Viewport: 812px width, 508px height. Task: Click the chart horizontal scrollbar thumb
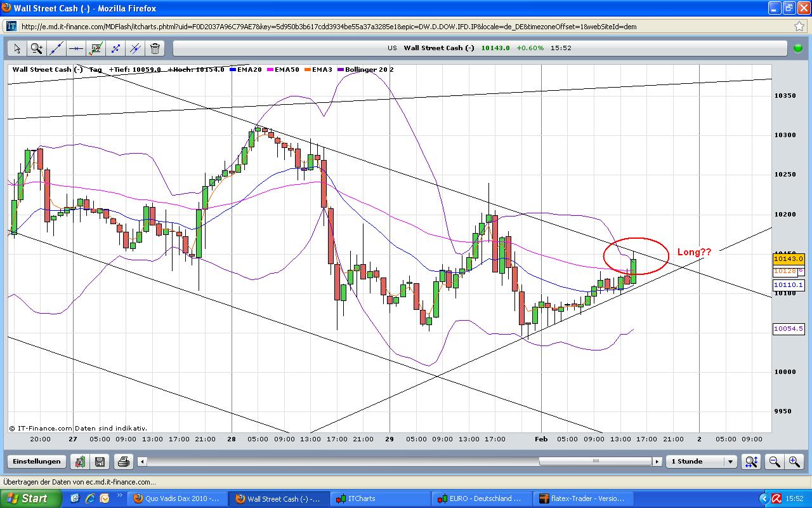pyautogui.click(x=595, y=462)
